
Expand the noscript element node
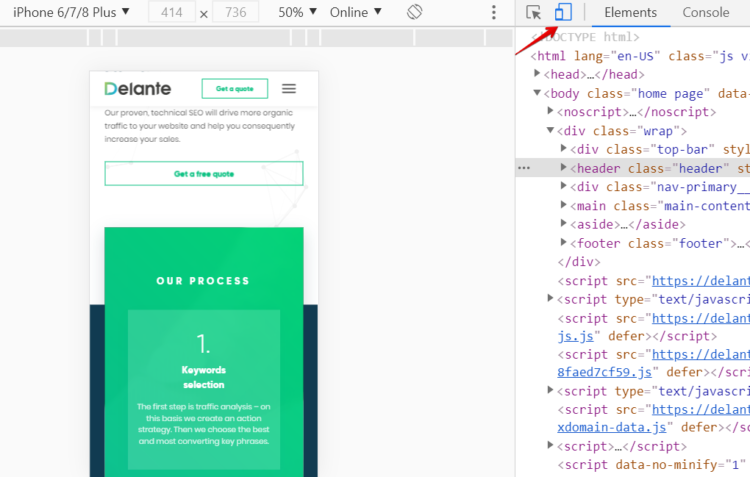tap(550, 111)
